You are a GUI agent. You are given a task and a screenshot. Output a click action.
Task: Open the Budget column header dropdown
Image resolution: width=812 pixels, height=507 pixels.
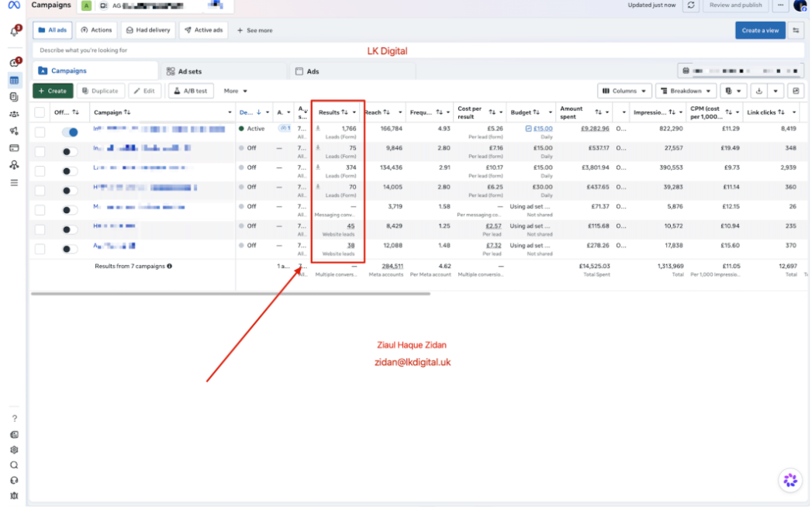[550, 112]
